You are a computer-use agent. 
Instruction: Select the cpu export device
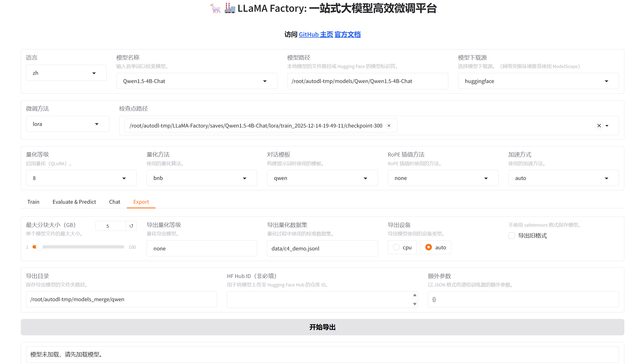pyautogui.click(x=396, y=247)
